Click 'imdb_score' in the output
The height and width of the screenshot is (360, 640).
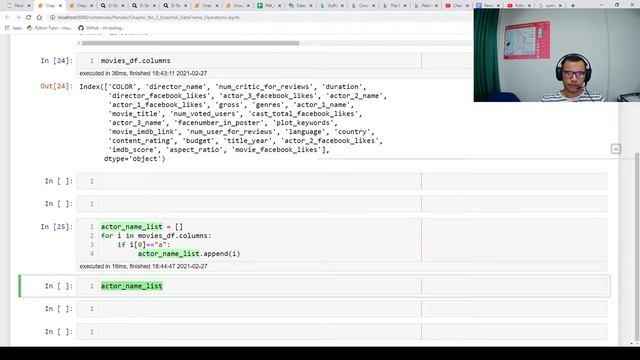133,149
